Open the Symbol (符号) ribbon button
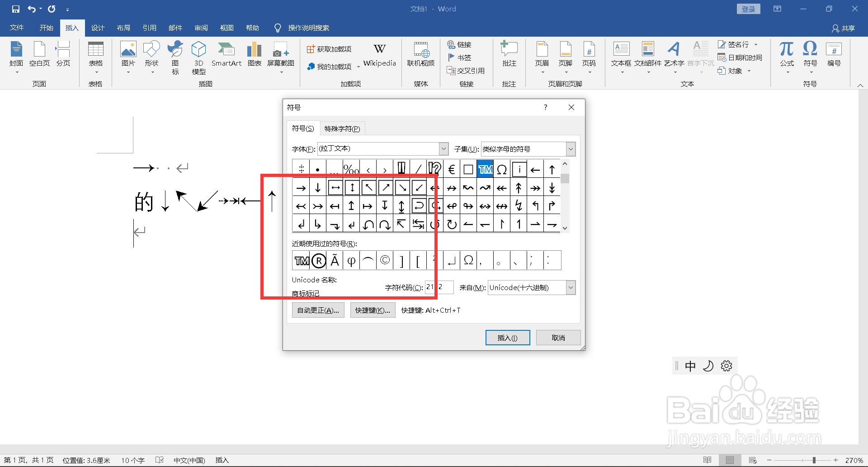 coord(810,58)
